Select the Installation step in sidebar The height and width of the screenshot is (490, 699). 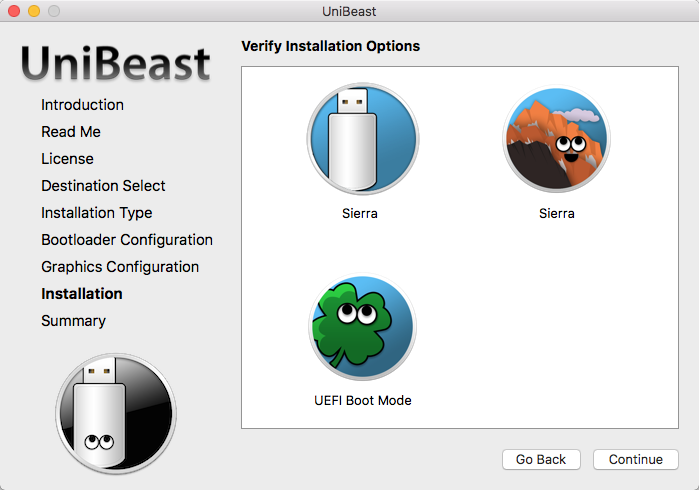coord(82,294)
